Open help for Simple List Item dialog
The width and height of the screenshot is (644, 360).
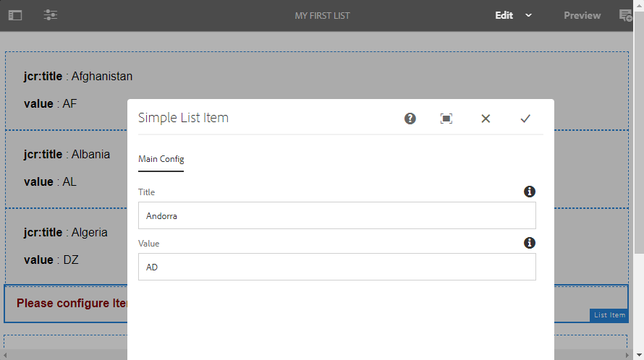tap(410, 119)
